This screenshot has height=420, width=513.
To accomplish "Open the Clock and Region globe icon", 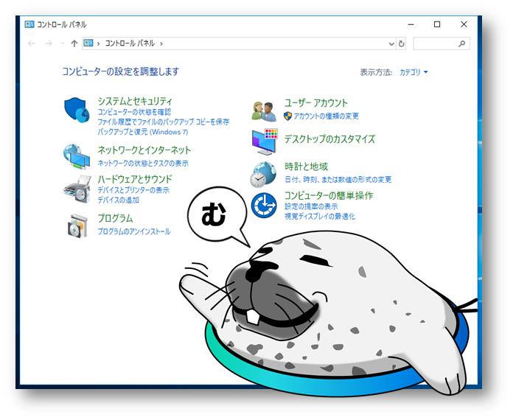I will (x=263, y=175).
